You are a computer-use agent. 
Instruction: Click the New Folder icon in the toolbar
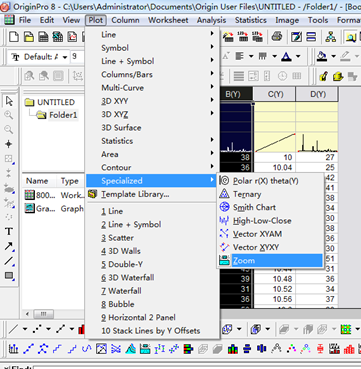tap(29, 37)
